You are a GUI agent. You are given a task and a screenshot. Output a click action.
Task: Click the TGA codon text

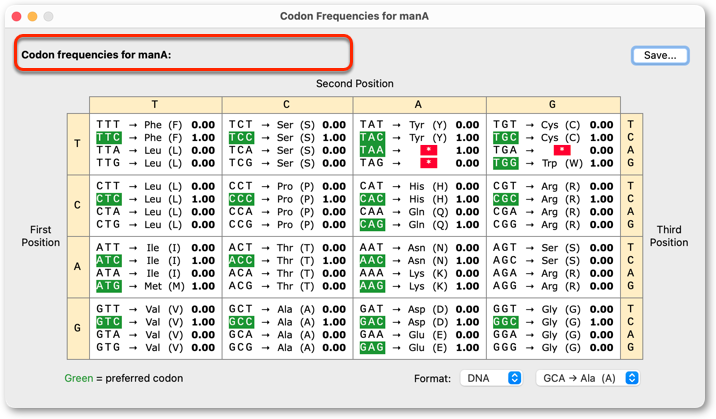[x=505, y=150]
